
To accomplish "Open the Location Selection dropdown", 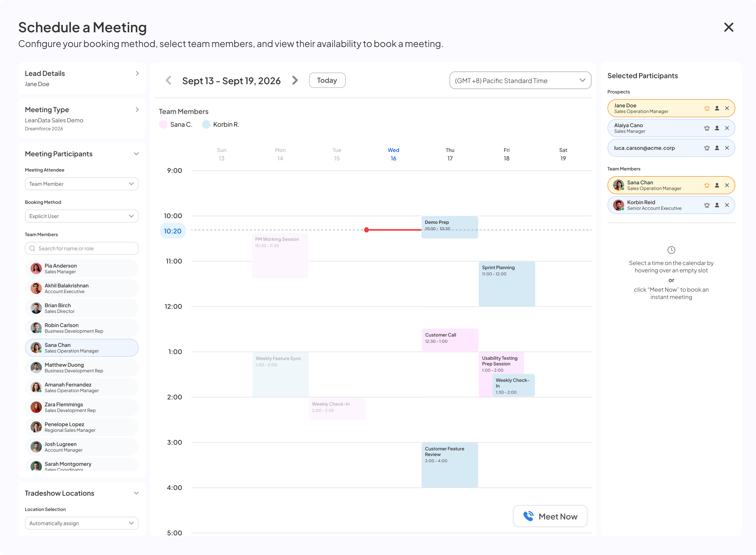I will click(x=81, y=523).
